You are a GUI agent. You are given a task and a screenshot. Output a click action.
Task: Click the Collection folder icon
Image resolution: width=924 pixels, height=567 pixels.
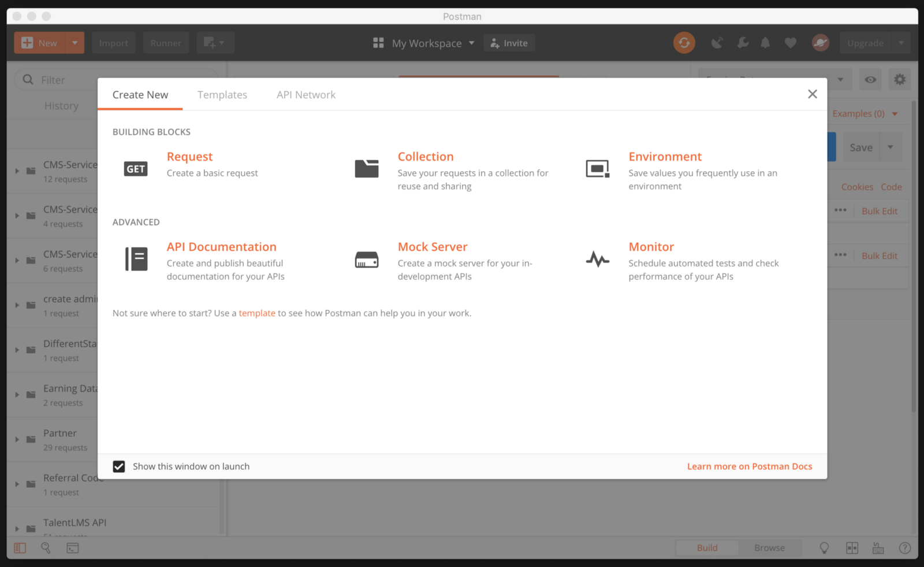367,169
